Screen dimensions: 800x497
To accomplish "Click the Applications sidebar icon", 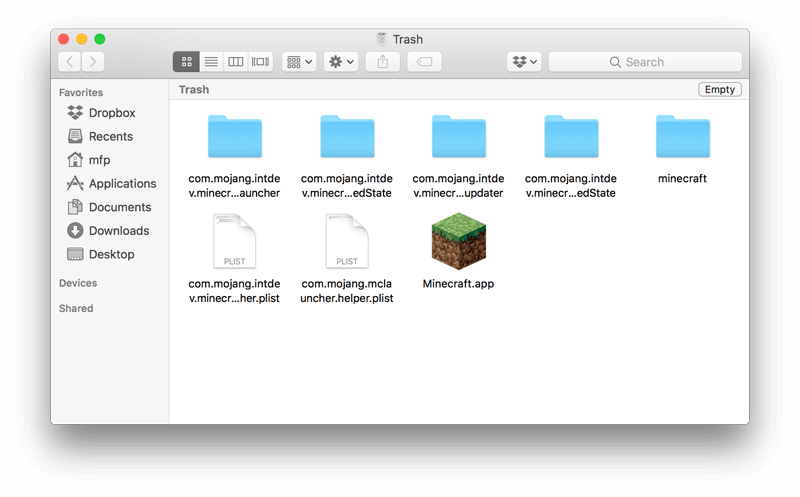I will (x=75, y=183).
